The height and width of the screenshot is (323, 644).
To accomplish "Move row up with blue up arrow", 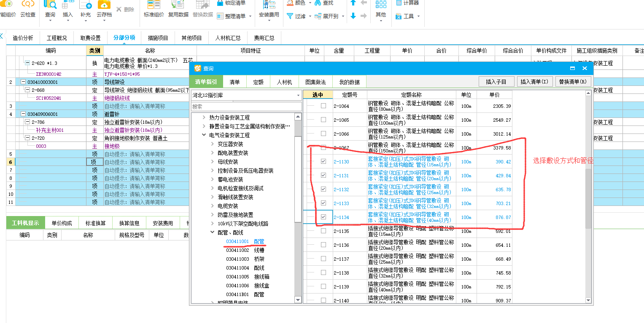I will (353, 3).
